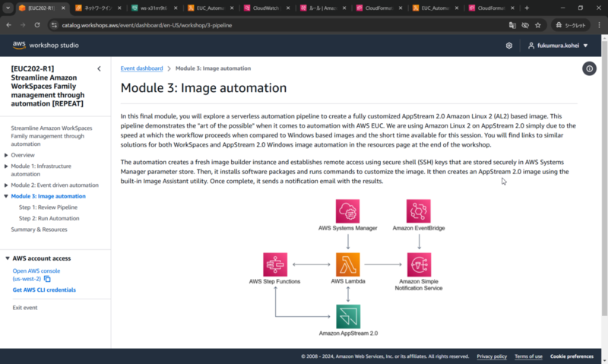
Task: Switch to the CloudWatch browser tab
Action: 265,8
